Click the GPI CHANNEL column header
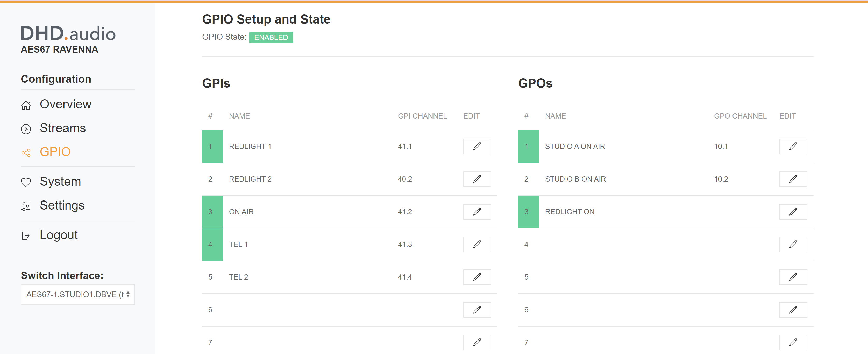The width and height of the screenshot is (868, 354). click(x=422, y=116)
